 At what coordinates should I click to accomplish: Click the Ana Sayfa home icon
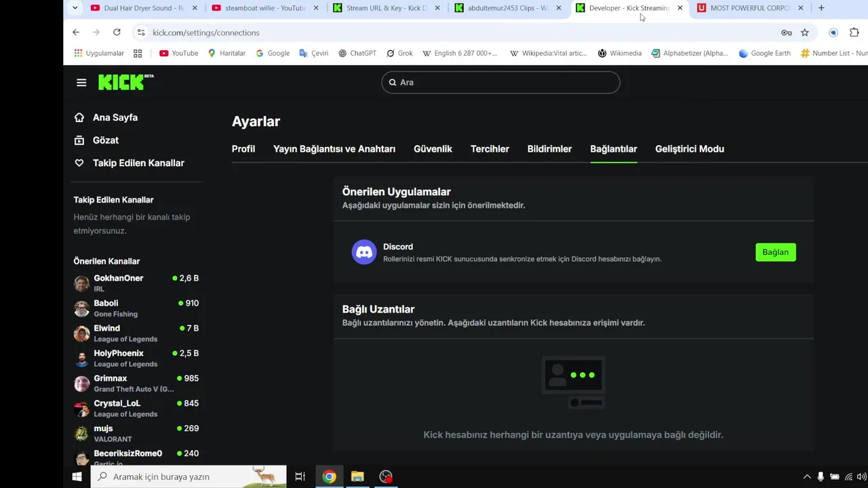click(x=79, y=117)
